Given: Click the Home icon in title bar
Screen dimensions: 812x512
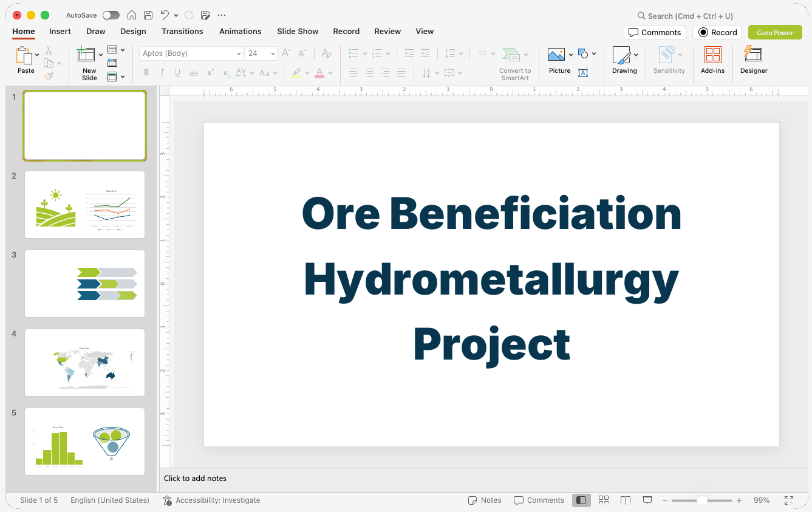Looking at the screenshot, I should (x=132, y=15).
